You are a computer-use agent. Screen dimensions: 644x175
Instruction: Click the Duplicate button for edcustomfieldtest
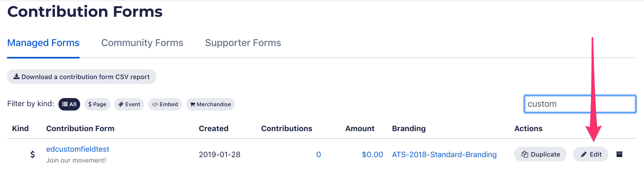pos(540,154)
